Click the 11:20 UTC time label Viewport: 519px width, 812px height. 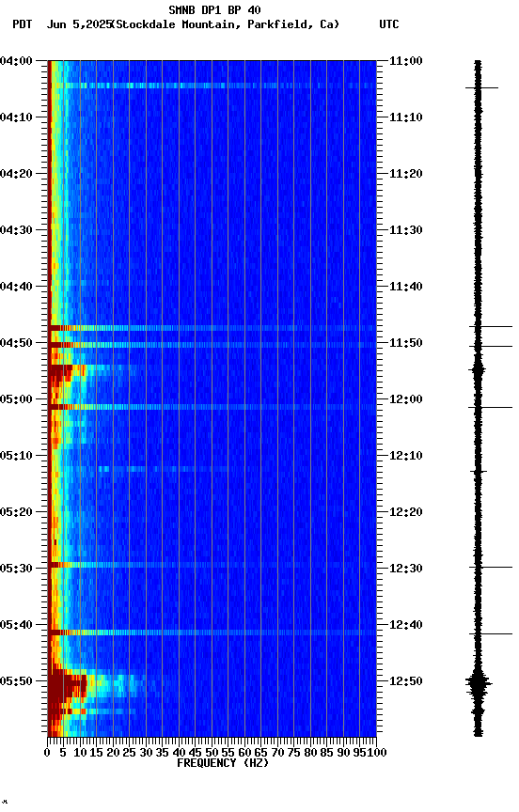405,174
